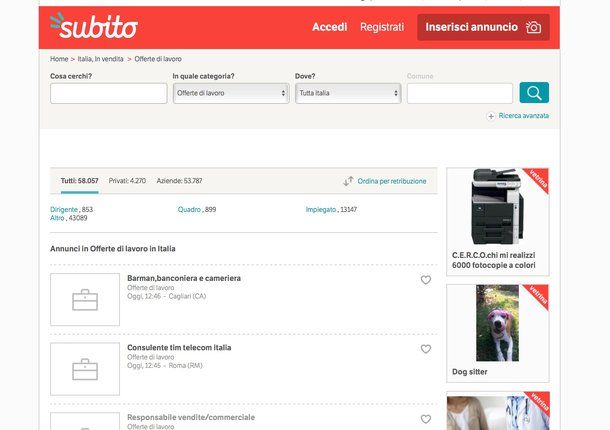Click the doctor photo vetrina thumbnail
610x430 pixels.
pyautogui.click(x=498, y=411)
